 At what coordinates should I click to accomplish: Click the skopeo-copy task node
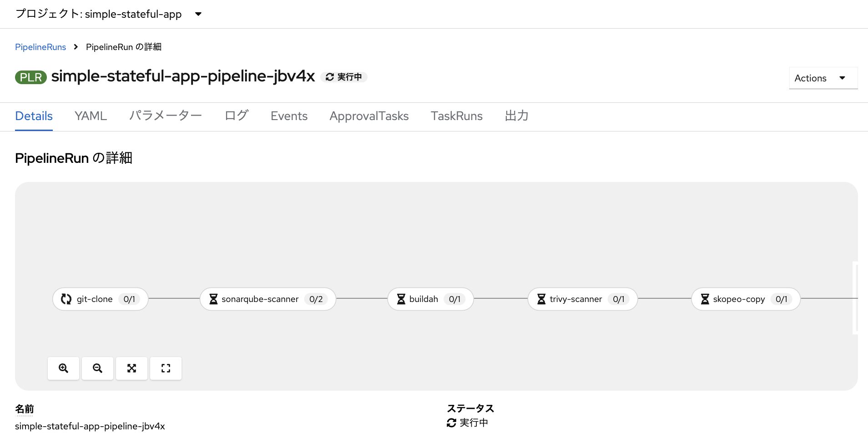pos(746,299)
